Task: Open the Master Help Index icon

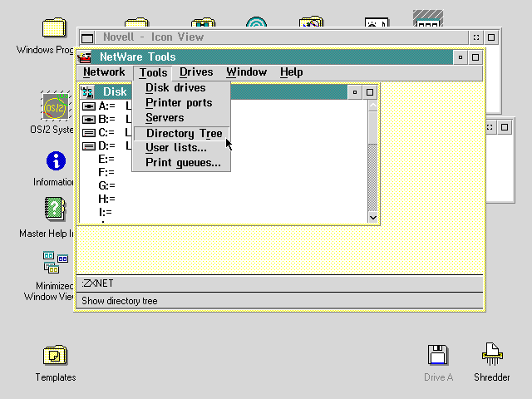Action: point(55,209)
